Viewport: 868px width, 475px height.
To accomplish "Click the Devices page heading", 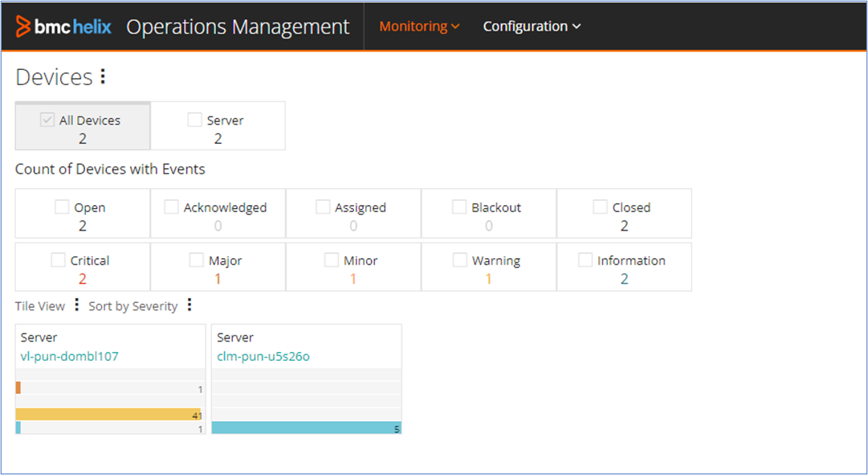I will 54,77.
